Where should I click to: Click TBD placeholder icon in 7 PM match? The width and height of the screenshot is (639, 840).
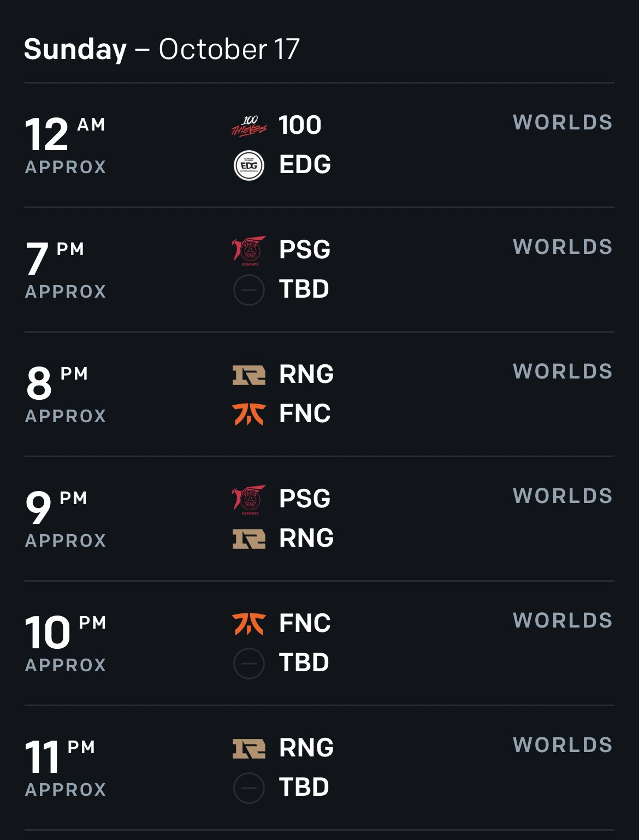pos(249,289)
